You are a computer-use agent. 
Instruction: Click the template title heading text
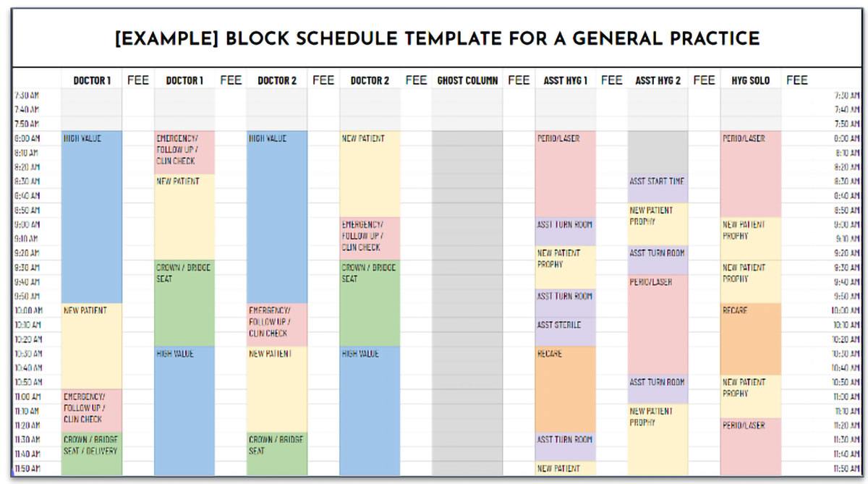point(438,38)
